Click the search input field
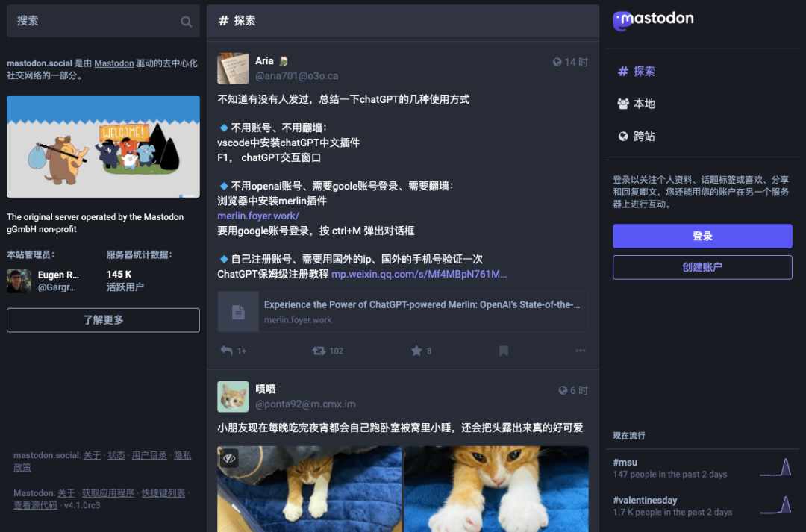 (103, 21)
